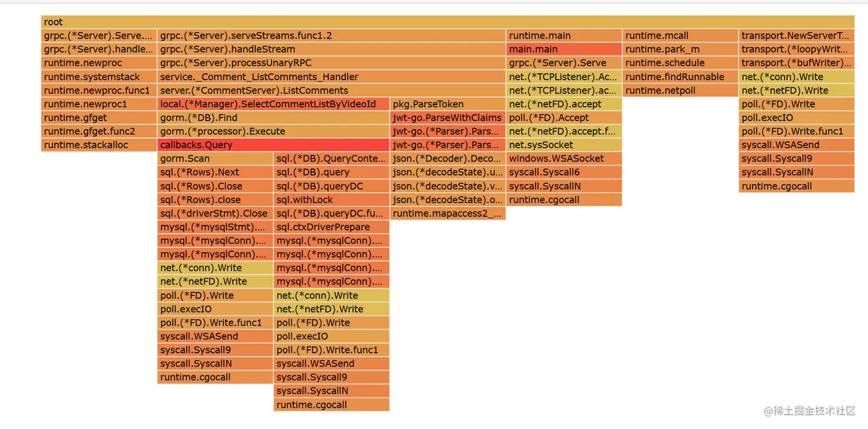Image resolution: width=868 pixels, height=429 pixels.
Task: Focus on the runtime.stackalloc frame
Action: coord(99,145)
